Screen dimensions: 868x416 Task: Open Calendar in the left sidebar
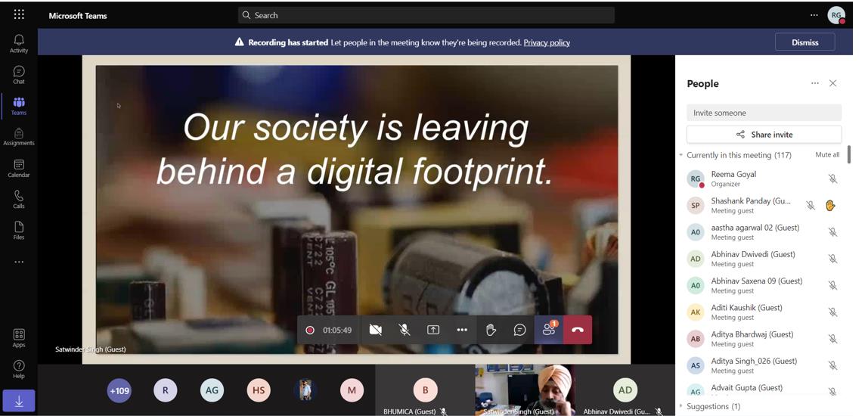[19, 169]
